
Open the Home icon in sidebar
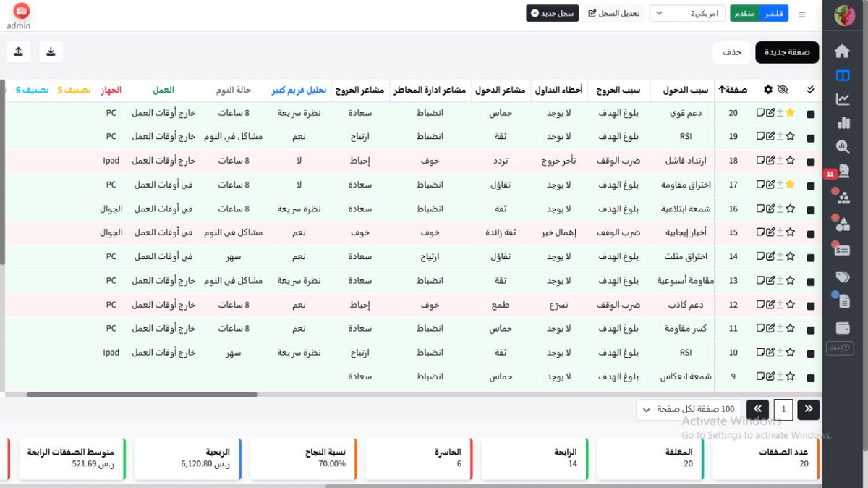842,51
